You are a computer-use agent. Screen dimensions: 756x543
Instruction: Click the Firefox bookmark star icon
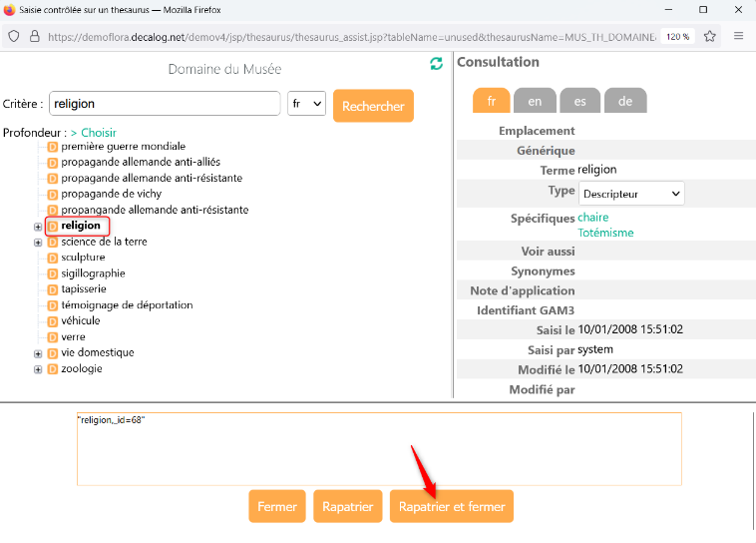tap(710, 36)
